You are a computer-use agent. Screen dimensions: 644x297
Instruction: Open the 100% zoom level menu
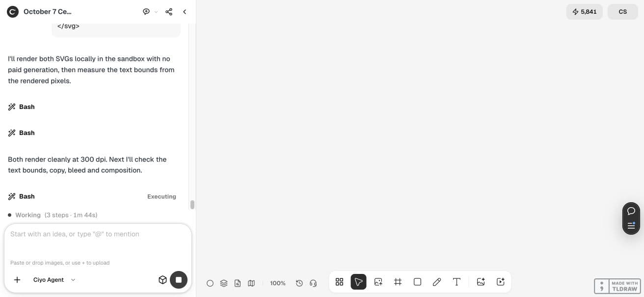(278, 283)
